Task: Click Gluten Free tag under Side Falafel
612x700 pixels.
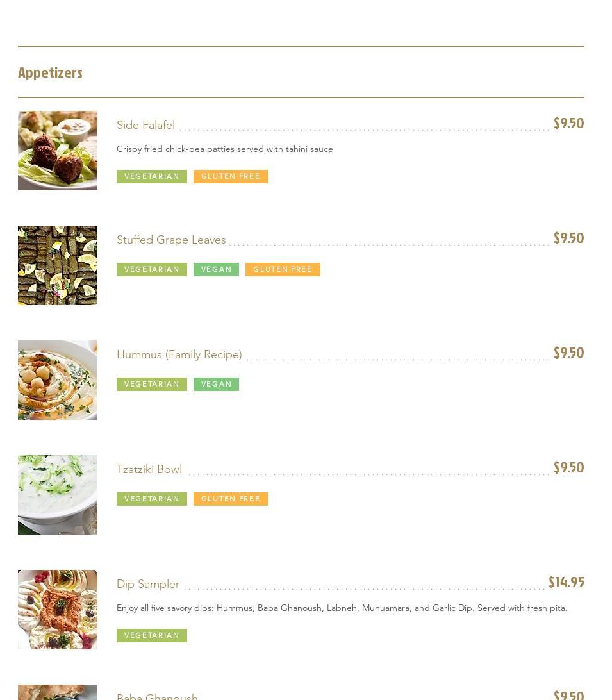Action: [231, 176]
